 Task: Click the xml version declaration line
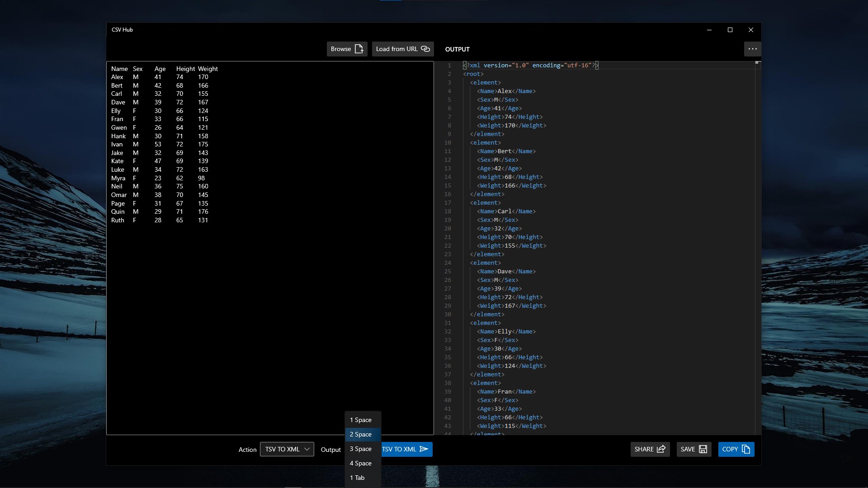pos(531,66)
